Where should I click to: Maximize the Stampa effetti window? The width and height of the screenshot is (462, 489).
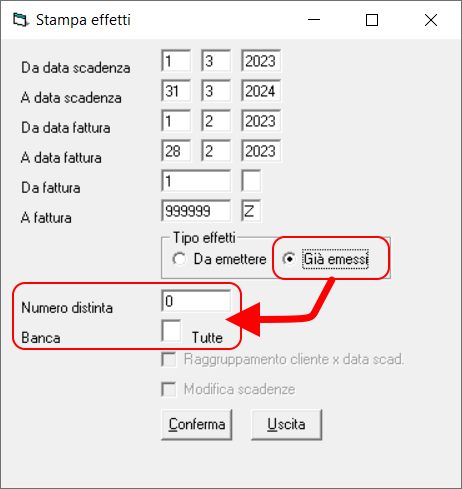click(372, 20)
